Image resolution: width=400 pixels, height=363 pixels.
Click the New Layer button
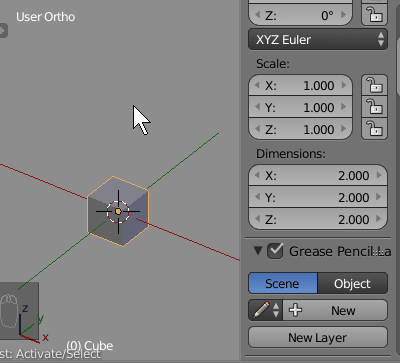coord(318,338)
